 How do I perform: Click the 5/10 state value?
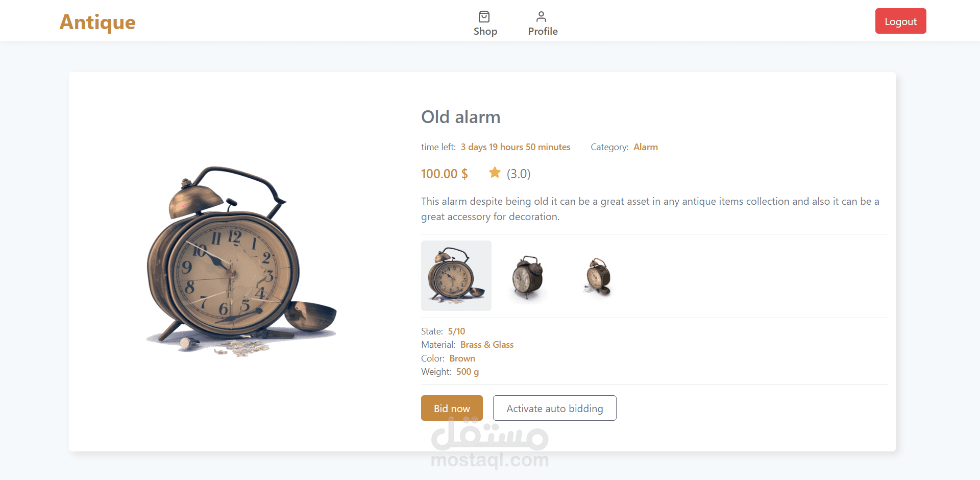click(x=456, y=331)
